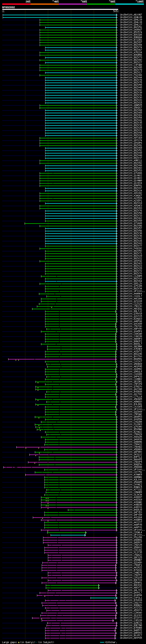Select the UniRef100_C6HCW9 label
Screen dimensions: 146x644
tap(131, 334)
